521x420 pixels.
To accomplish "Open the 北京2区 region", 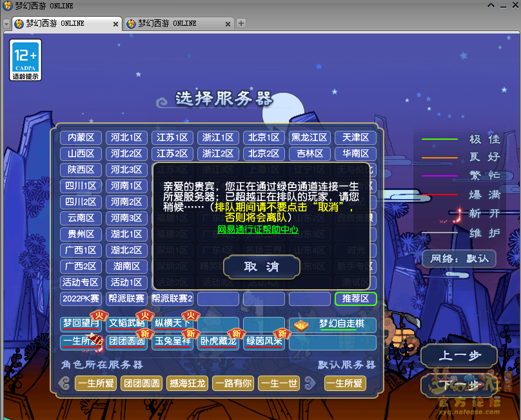I will (x=264, y=153).
